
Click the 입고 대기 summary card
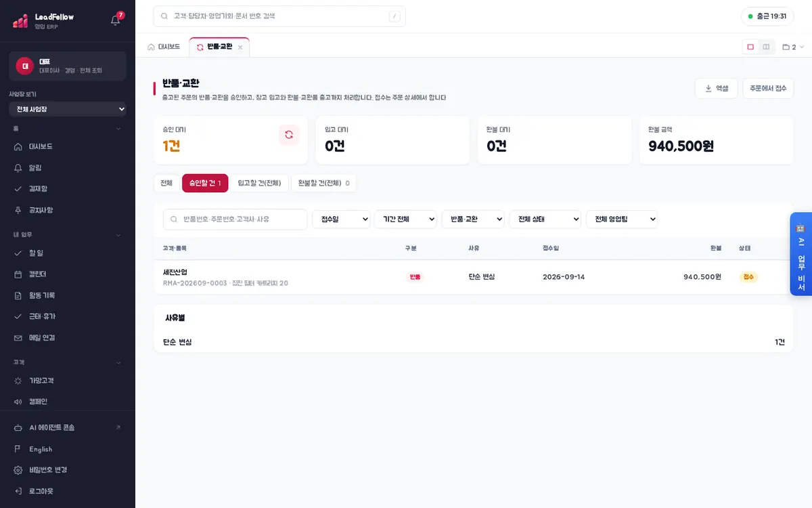click(x=392, y=140)
